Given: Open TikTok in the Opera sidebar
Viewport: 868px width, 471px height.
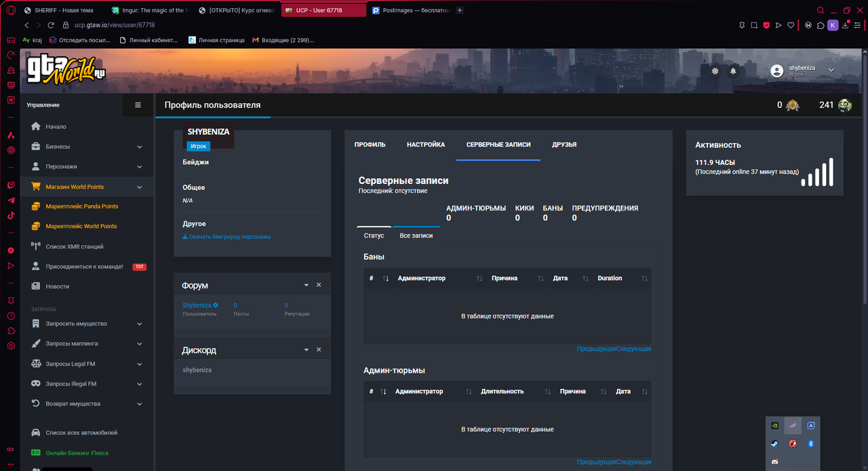Looking at the screenshot, I should (x=11, y=215).
